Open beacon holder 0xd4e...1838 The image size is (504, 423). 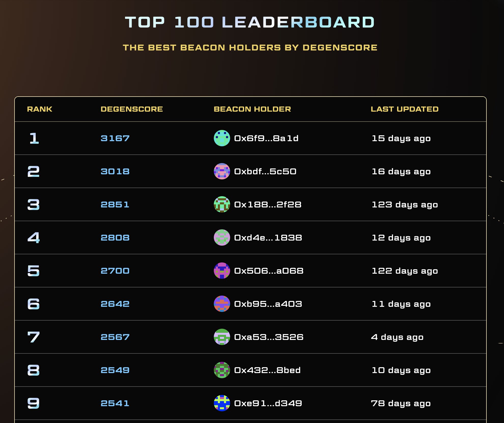pos(268,238)
